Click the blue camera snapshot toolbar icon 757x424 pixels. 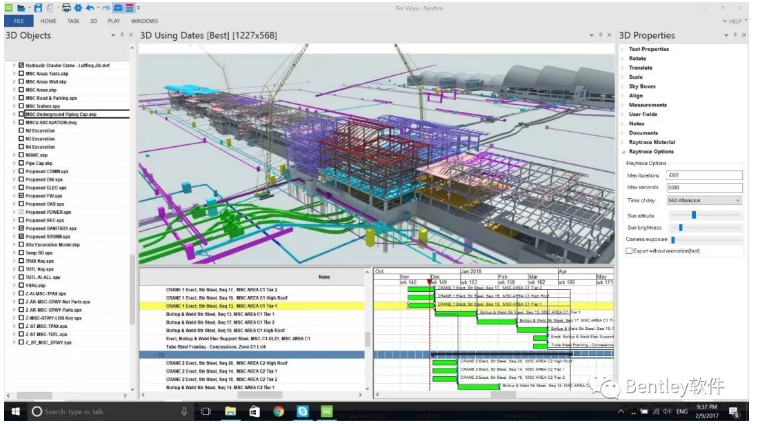[118, 8]
